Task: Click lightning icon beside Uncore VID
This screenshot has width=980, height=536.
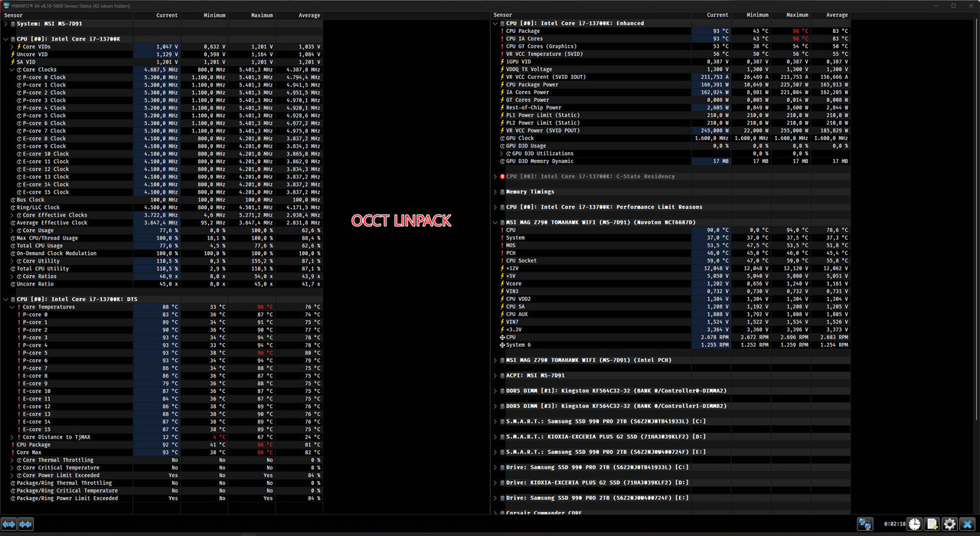Action: 13,54
